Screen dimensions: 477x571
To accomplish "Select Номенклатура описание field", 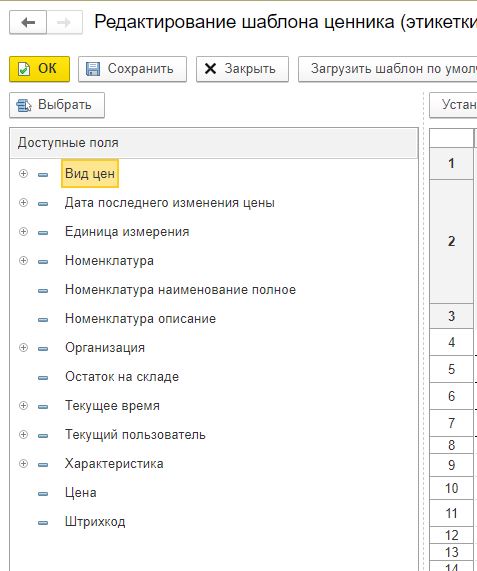I will pos(140,319).
